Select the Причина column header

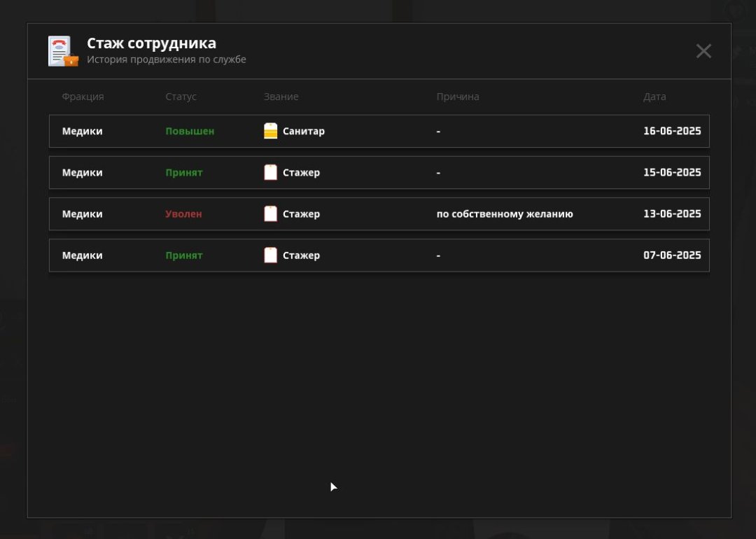457,97
